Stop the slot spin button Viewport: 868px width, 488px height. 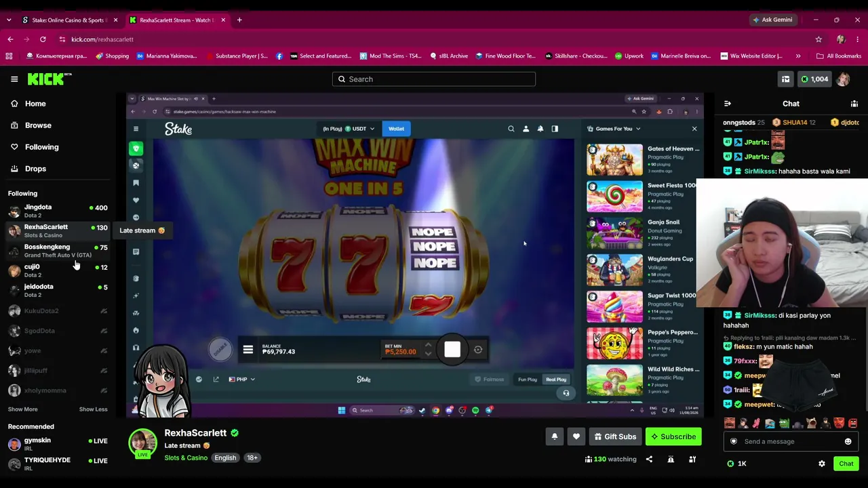click(x=452, y=350)
